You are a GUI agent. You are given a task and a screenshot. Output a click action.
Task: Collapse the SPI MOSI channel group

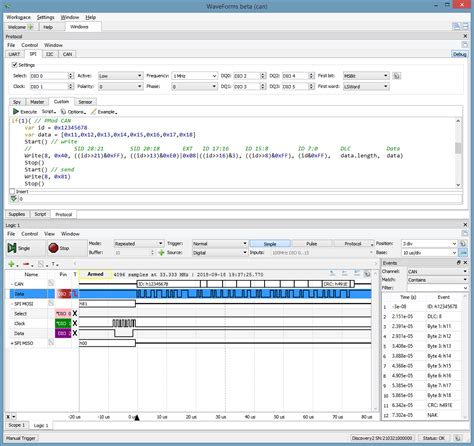pos(12,304)
